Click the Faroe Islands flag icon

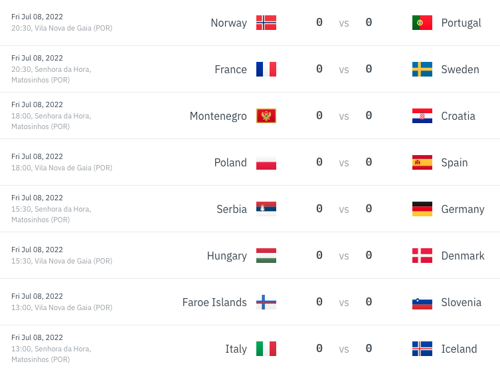(266, 302)
